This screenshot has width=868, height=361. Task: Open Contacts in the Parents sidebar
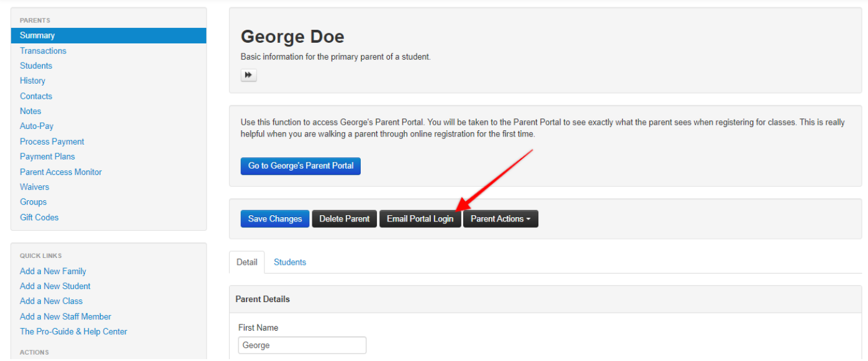36,96
